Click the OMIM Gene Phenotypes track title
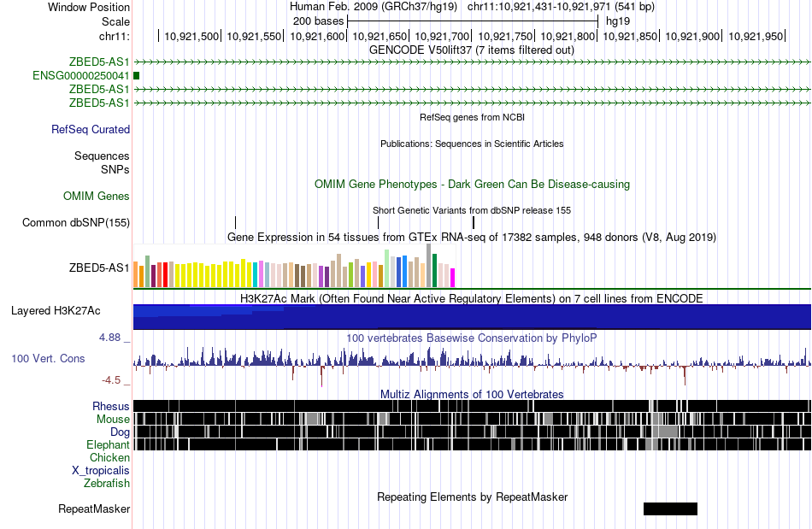Viewport: 812px width, 529px height. click(x=473, y=185)
